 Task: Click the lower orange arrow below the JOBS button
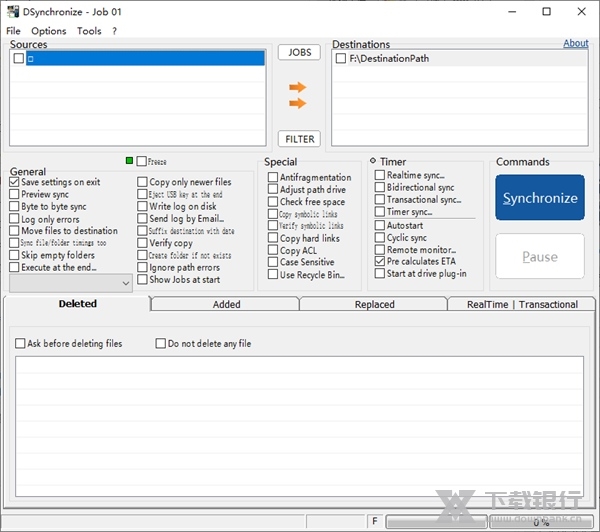pos(297,103)
